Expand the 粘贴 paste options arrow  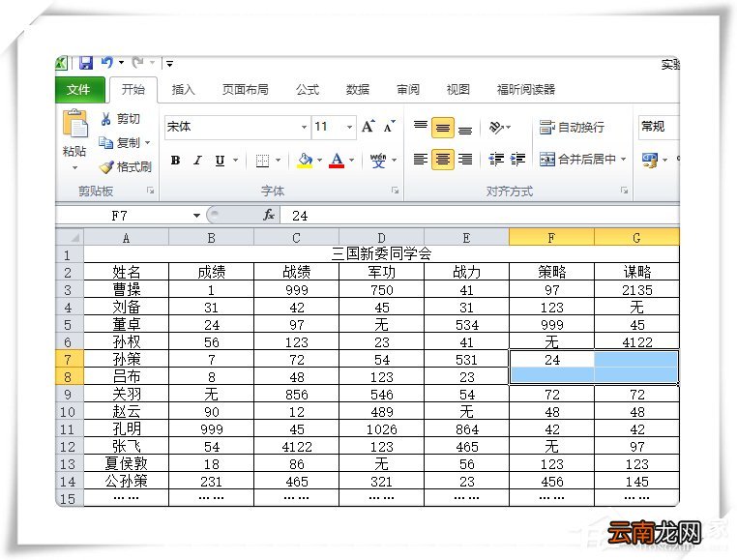pyautogui.click(x=74, y=167)
